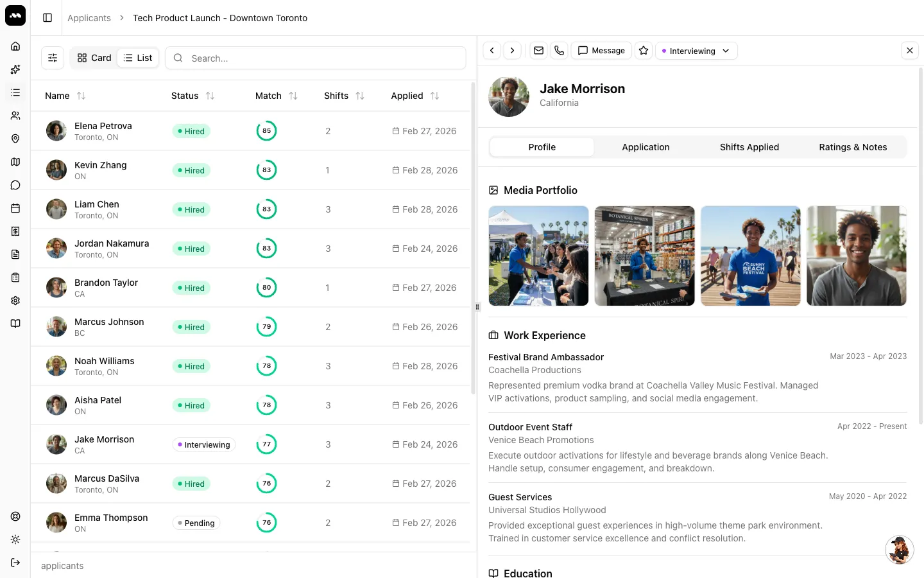Open the Interviewing status dropdown
The height and width of the screenshot is (578, 924).
coord(696,51)
